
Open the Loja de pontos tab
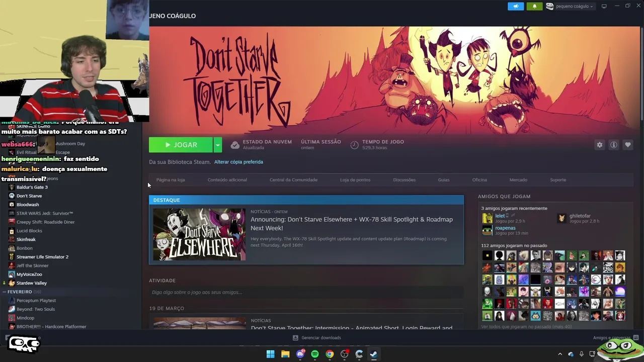point(355,179)
